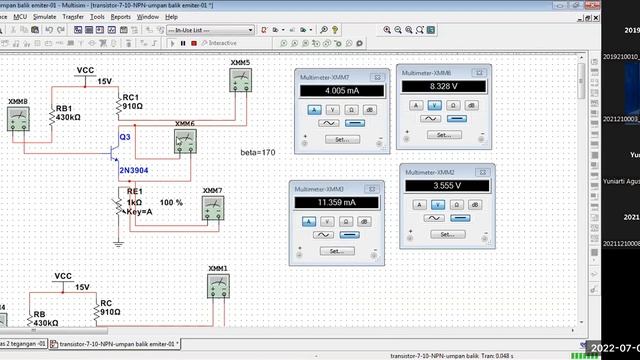The image size is (640, 360).
Task: Open the In-Use List dropdown
Action: click(x=211, y=30)
